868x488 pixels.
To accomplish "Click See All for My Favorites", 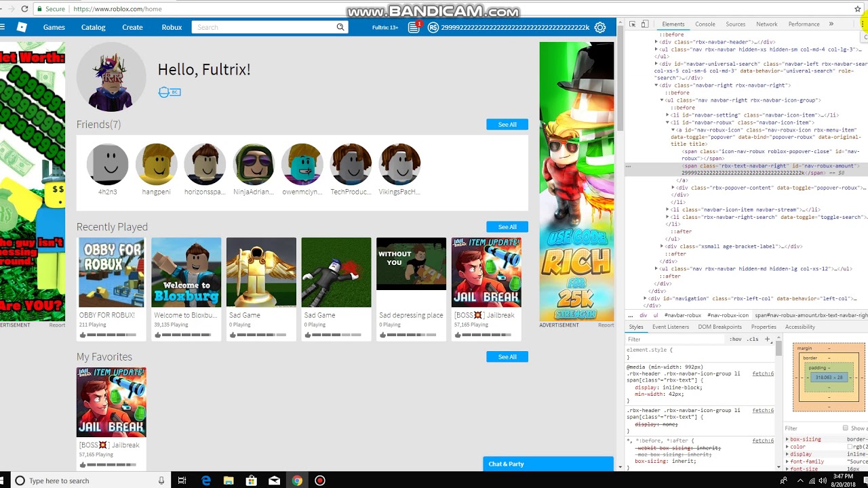I will coord(507,357).
